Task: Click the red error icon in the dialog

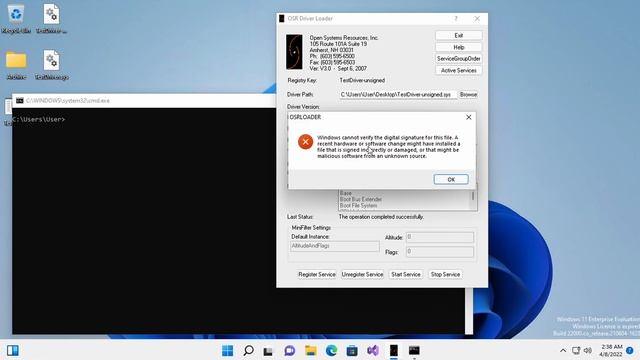Action: pyautogui.click(x=305, y=142)
